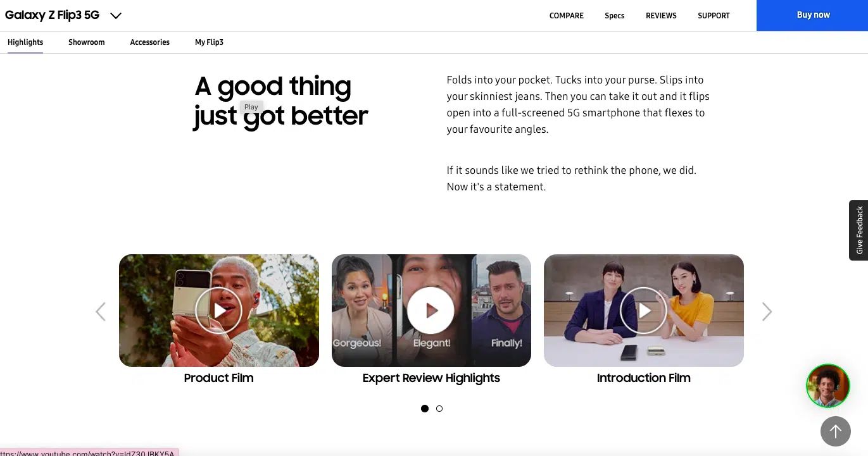Play the Product Film video
Viewport: 868px width, 456px height.
coord(218,311)
